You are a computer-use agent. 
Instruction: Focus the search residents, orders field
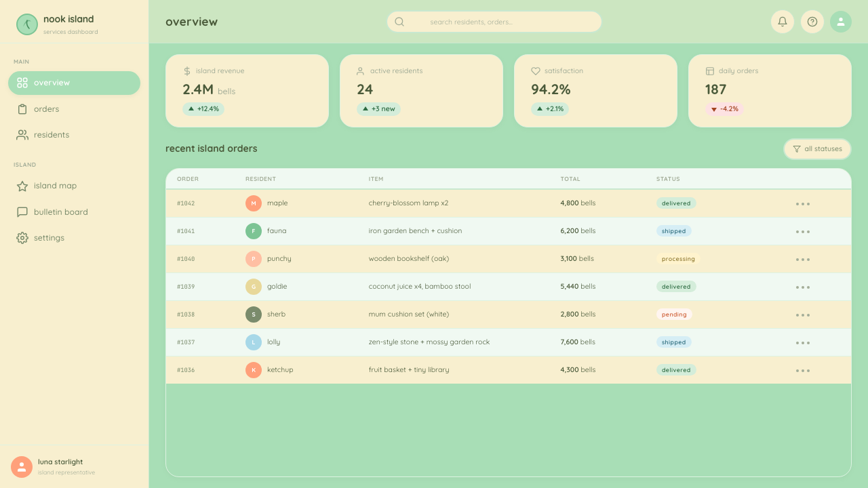pyautogui.click(x=494, y=22)
